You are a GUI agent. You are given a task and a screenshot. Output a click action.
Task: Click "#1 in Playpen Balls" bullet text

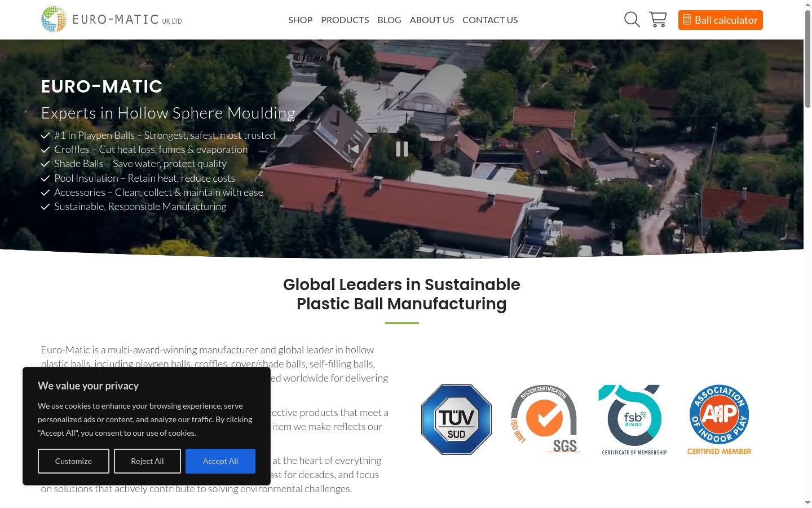click(x=165, y=135)
